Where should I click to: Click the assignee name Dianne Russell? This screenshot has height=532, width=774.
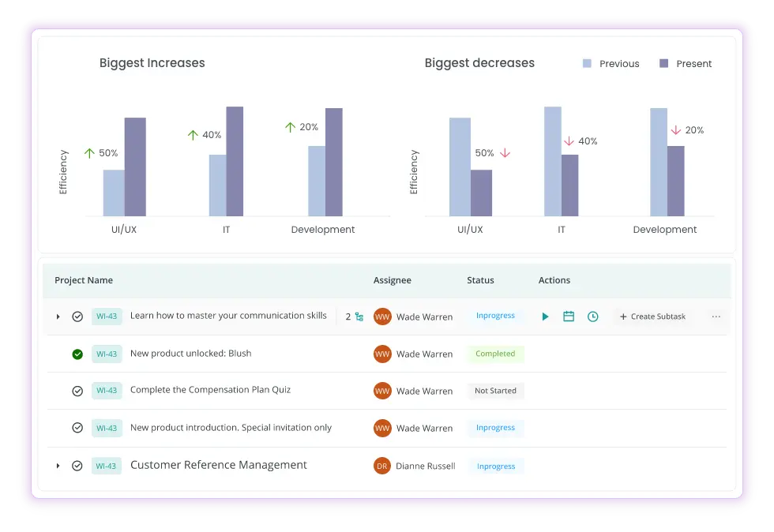tap(426, 466)
